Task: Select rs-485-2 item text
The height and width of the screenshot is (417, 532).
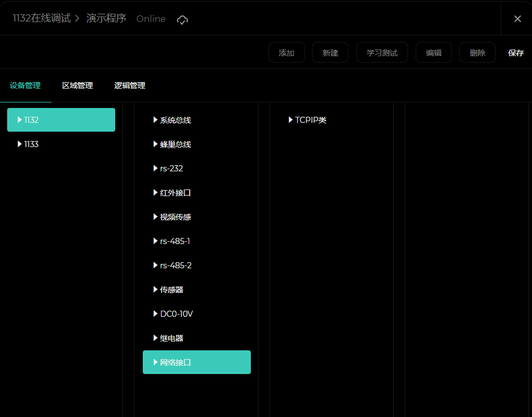Action: (x=176, y=266)
